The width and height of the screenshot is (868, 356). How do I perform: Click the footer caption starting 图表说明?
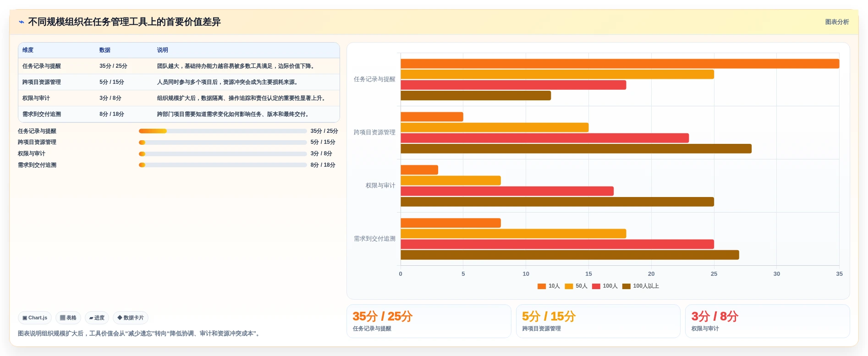pyautogui.click(x=140, y=334)
